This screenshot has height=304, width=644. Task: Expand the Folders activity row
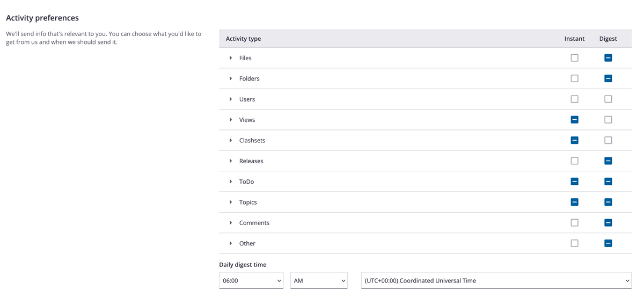pos(231,78)
